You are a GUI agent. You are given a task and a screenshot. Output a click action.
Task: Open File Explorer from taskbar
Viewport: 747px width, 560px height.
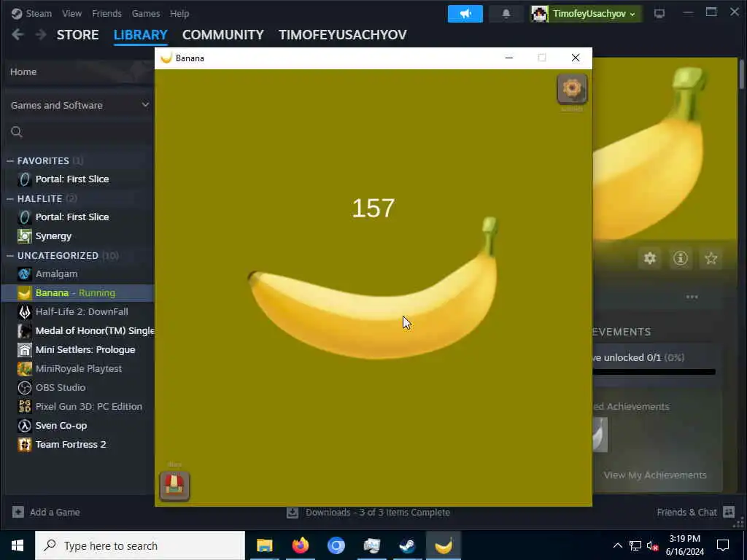point(264,545)
